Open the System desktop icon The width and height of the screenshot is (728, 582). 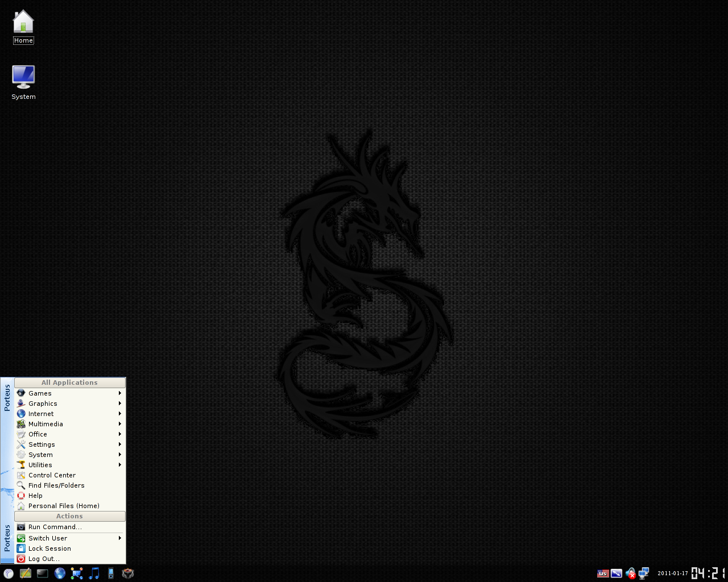[x=23, y=82]
